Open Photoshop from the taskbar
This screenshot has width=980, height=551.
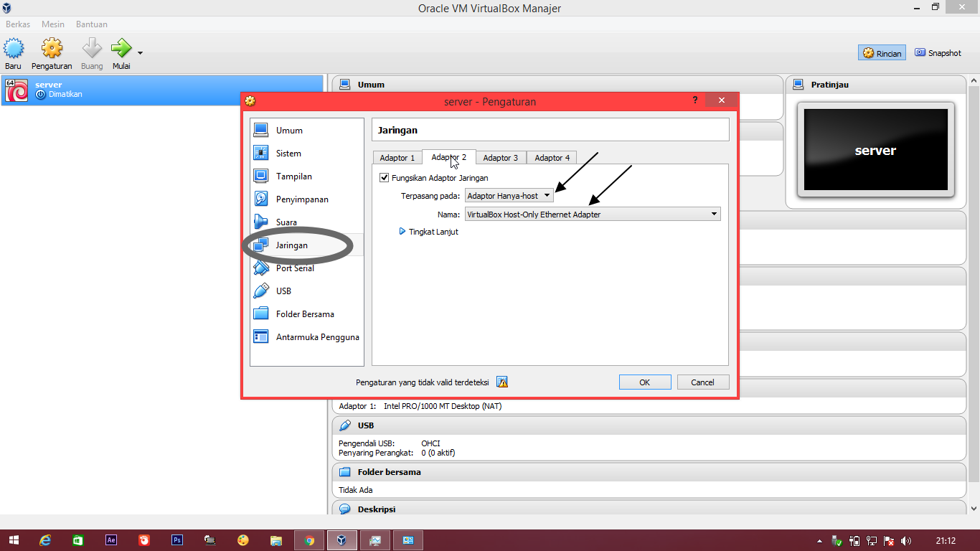pyautogui.click(x=177, y=540)
